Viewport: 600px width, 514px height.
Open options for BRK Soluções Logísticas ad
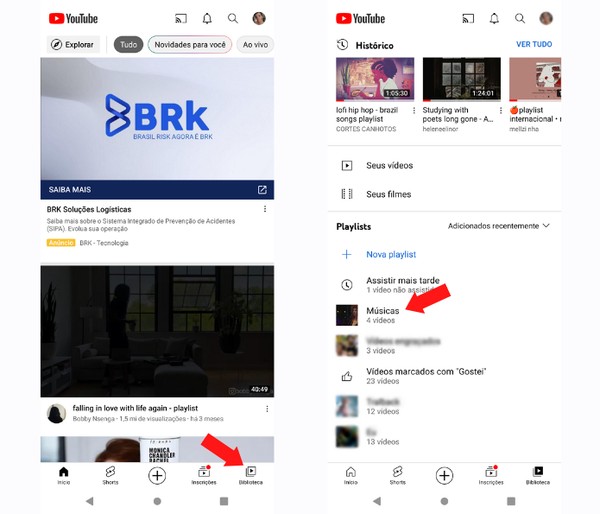(x=265, y=209)
